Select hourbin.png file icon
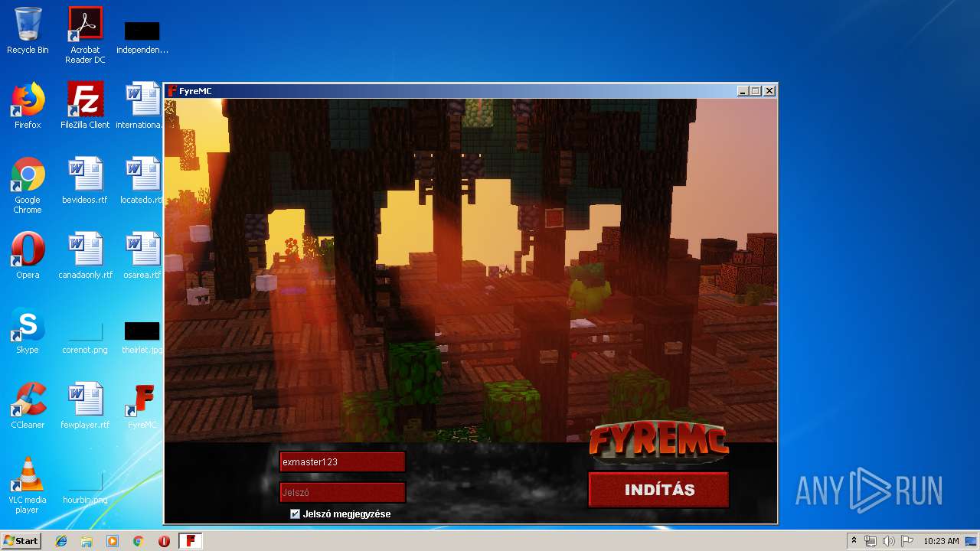The width and height of the screenshot is (980, 551). (x=85, y=490)
